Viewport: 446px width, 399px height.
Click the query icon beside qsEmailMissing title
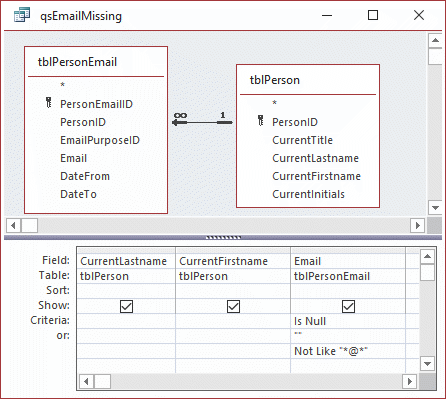tap(22, 15)
